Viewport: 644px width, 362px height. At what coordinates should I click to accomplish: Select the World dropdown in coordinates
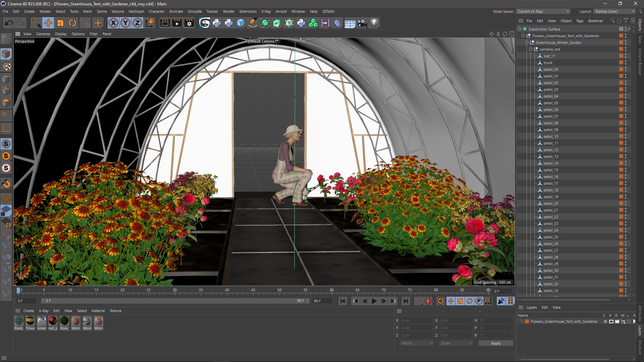point(417,343)
